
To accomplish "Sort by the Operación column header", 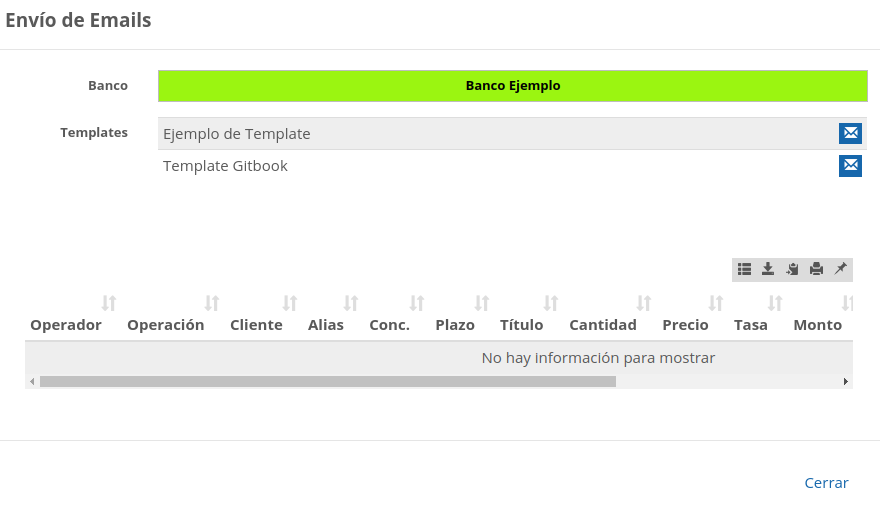I will [x=165, y=325].
